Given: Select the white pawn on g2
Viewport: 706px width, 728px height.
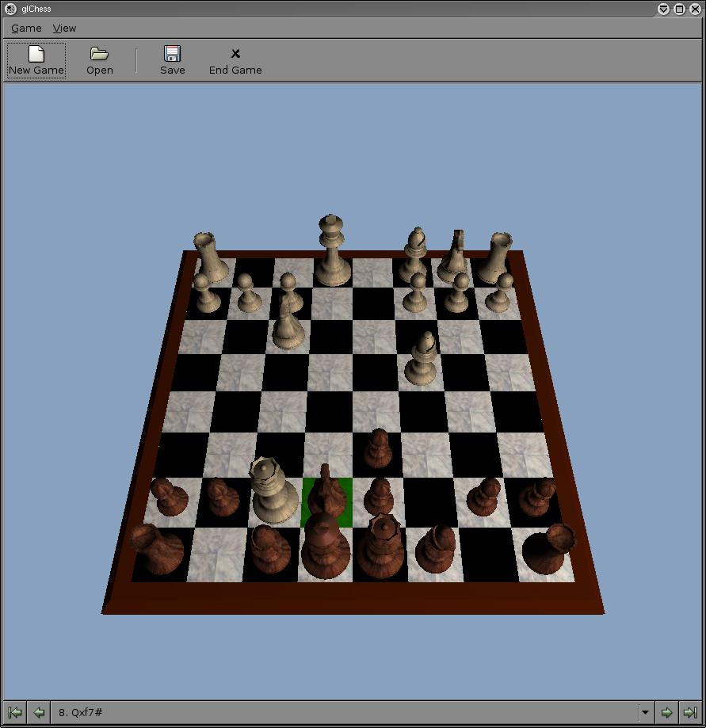Looking at the screenshot, I should click(249, 292).
